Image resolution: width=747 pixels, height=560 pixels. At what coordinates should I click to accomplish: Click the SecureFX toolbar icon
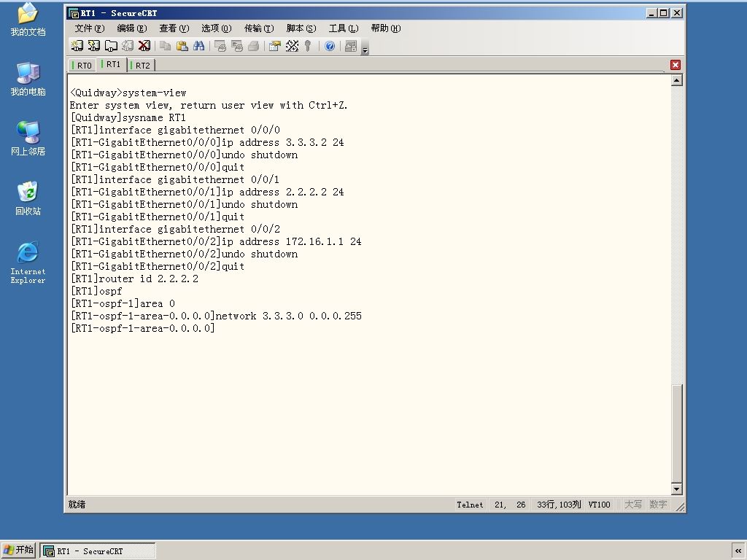point(351,46)
